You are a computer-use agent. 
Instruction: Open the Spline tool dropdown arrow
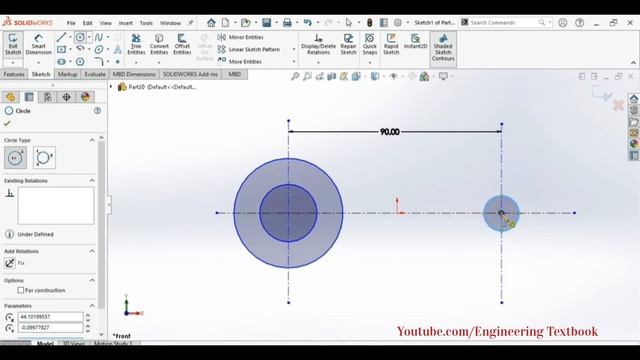108,38
